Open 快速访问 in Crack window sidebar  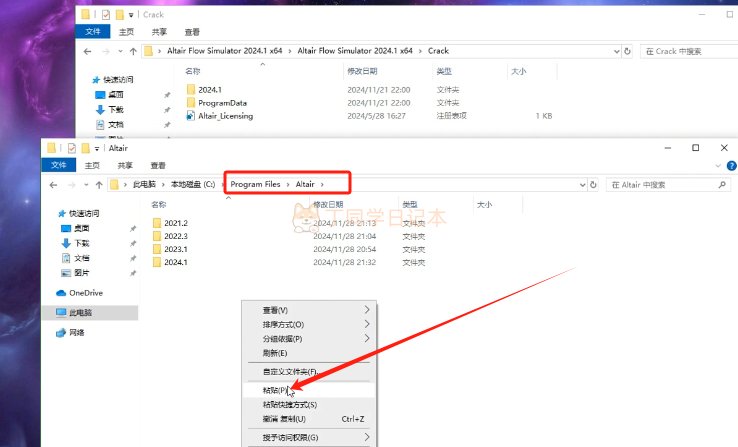(113, 80)
